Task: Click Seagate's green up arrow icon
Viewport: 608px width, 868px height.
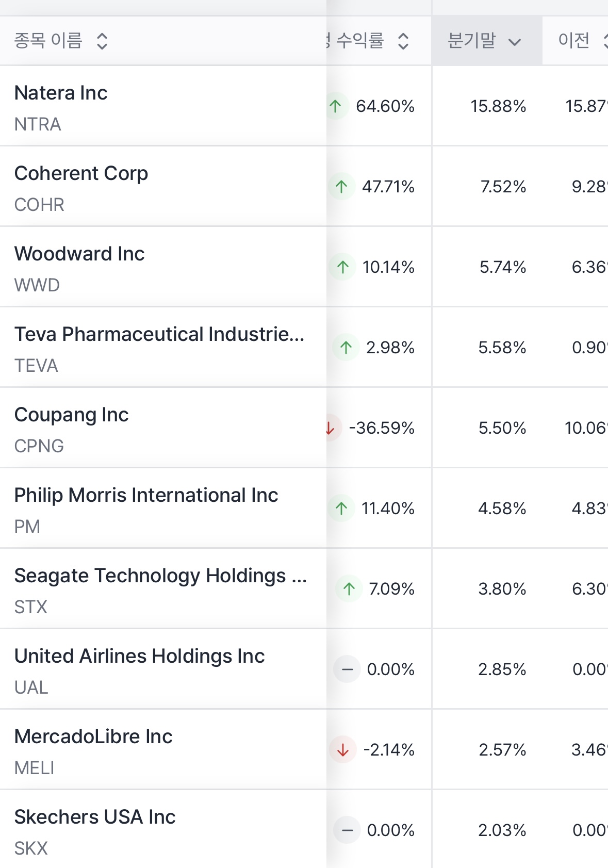Action: tap(349, 589)
